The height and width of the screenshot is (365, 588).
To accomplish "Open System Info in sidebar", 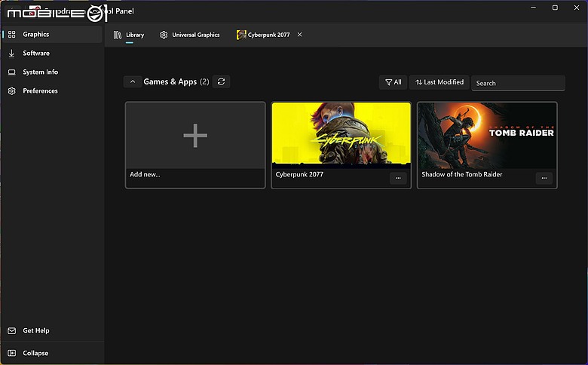I will 51,72.
